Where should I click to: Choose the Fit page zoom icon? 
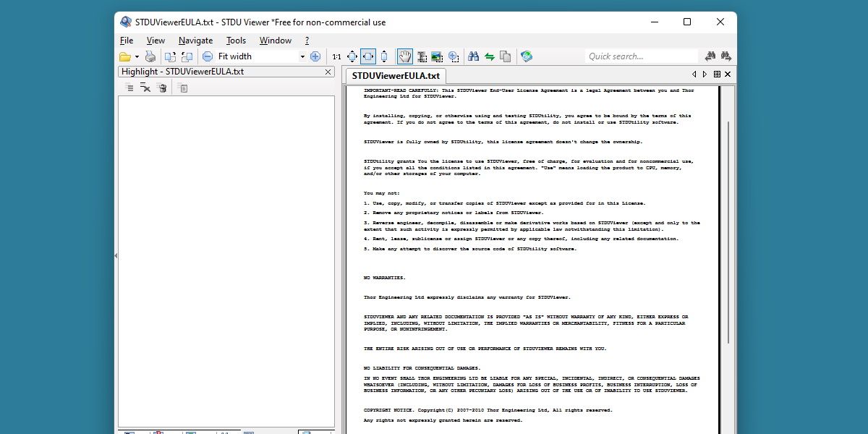coord(352,56)
